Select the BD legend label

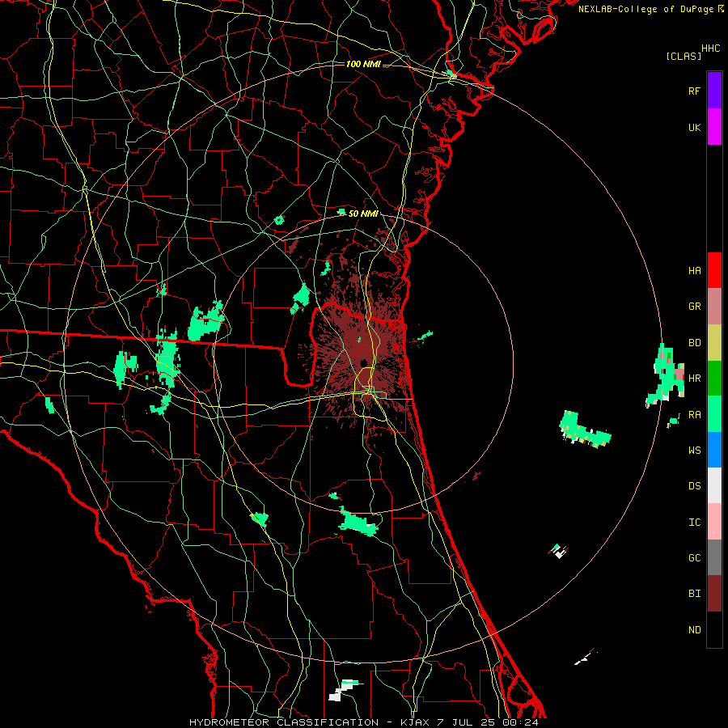(694, 343)
